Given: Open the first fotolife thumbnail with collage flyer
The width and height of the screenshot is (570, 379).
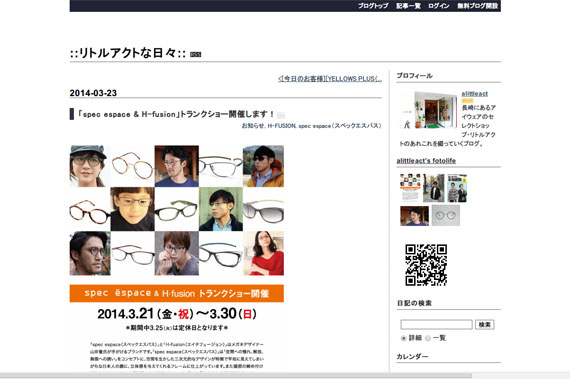Looking at the screenshot, I should (410, 188).
